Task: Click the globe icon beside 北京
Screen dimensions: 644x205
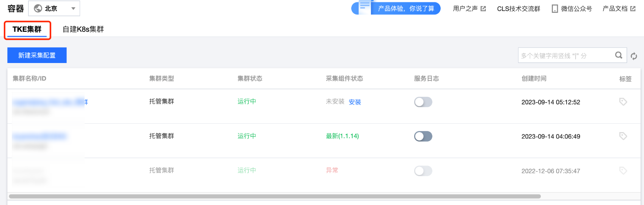Action: point(38,8)
